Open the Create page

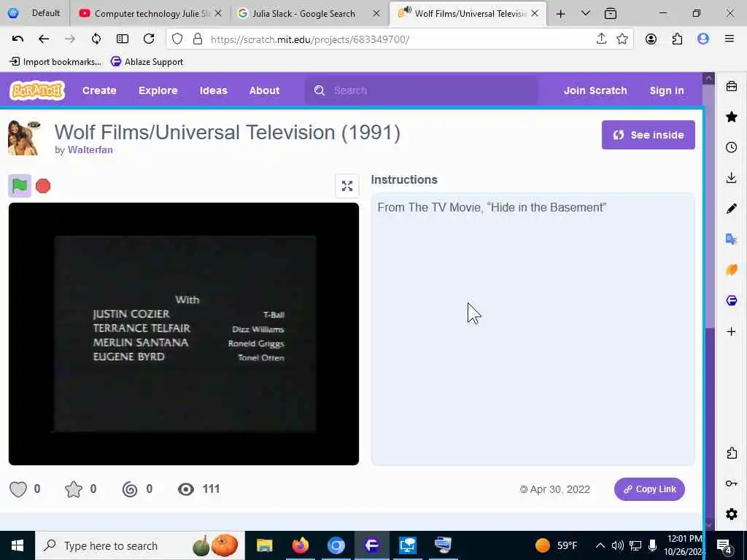[x=99, y=90]
